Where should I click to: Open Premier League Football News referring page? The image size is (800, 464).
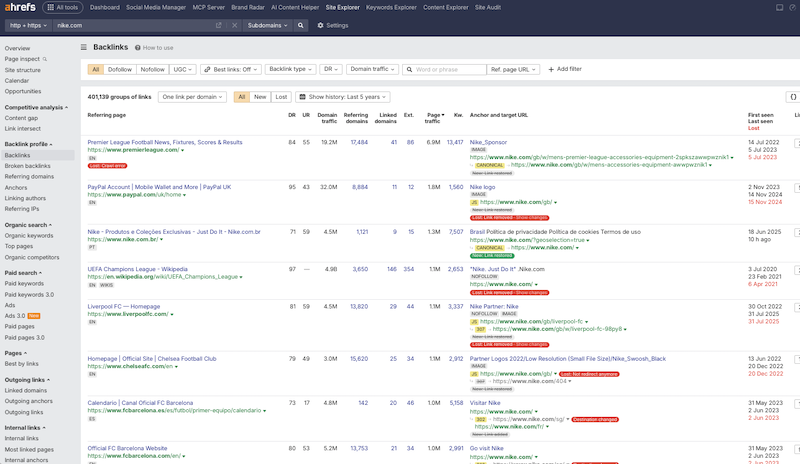tap(165, 142)
